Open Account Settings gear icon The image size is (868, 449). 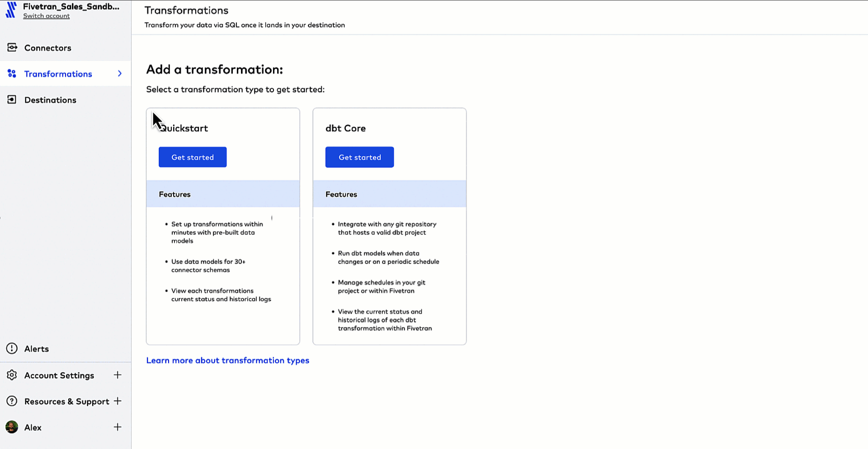[x=12, y=375]
